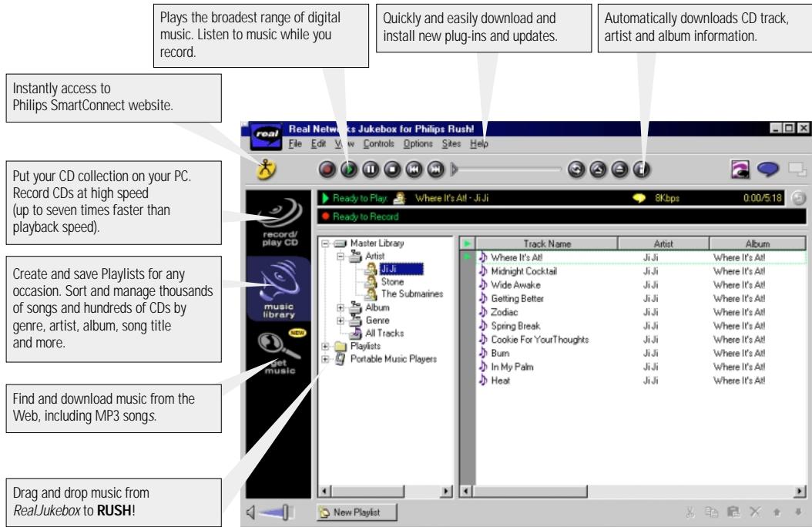
Task: Adjust the volume slider
Action: click(x=277, y=512)
